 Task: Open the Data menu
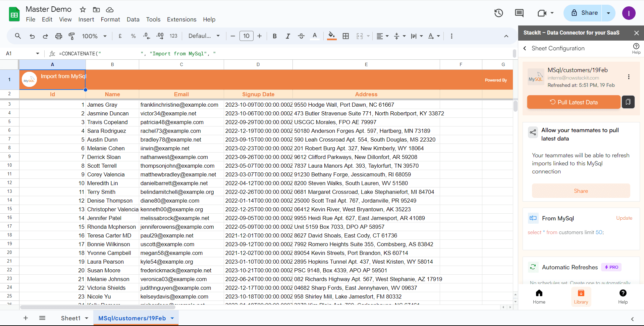coord(133,19)
